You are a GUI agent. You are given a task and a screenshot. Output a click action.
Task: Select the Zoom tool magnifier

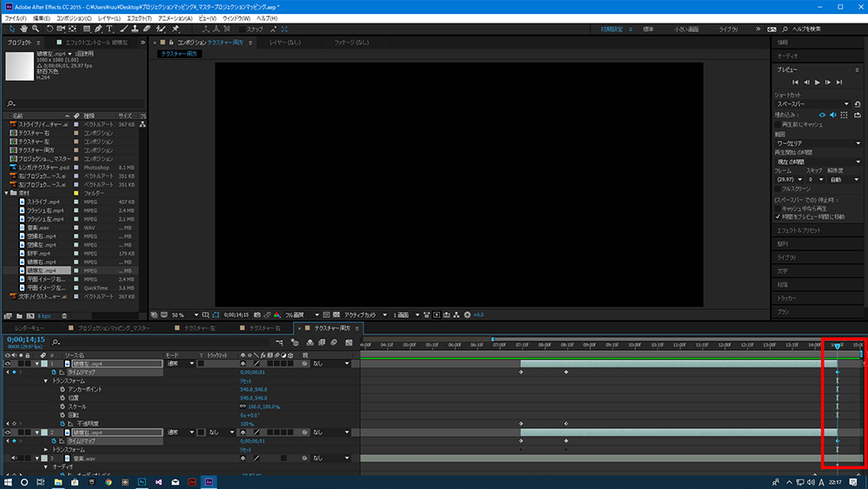pyautogui.click(x=35, y=29)
